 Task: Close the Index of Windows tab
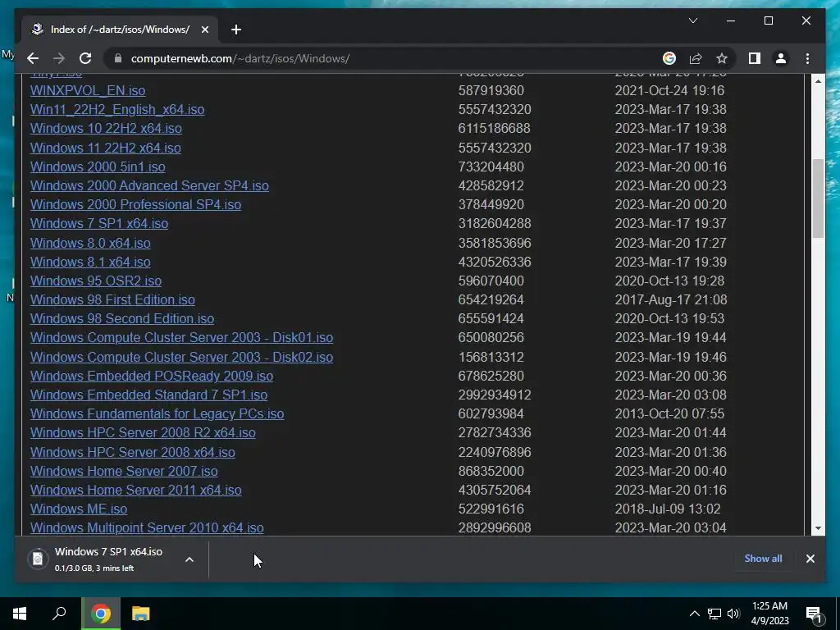pos(204,30)
